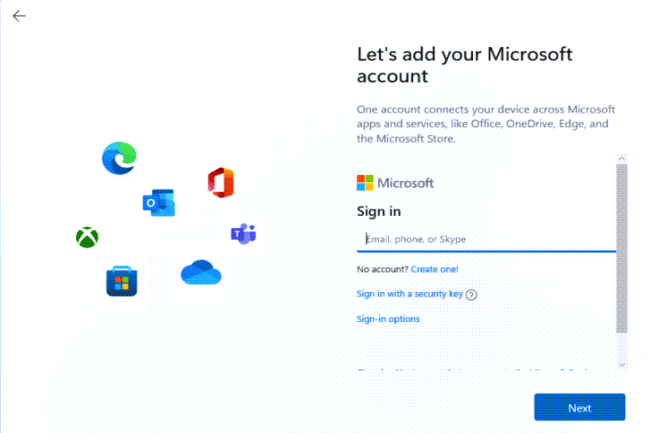650x433 pixels.
Task: Click the scrollbar down arrow
Action: [x=621, y=365]
